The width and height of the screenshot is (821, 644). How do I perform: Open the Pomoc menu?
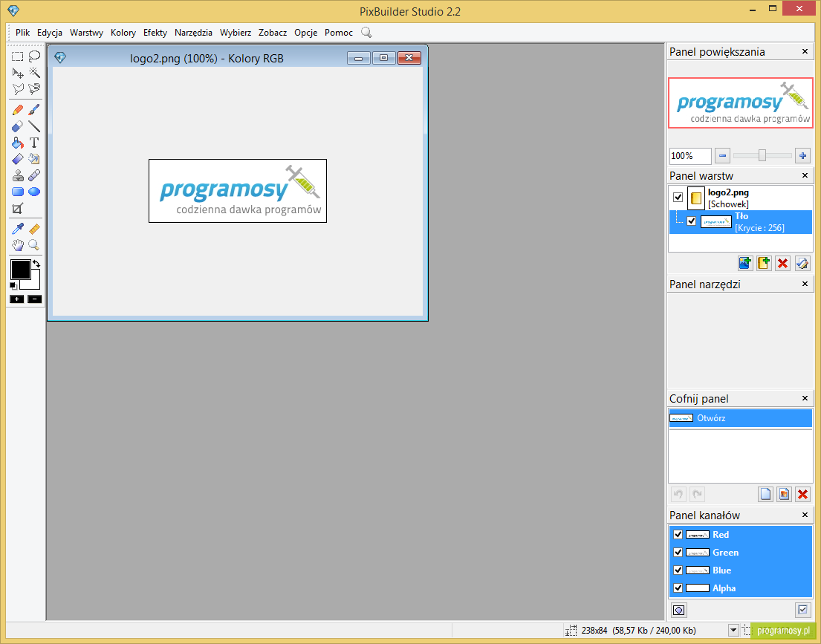pos(338,33)
